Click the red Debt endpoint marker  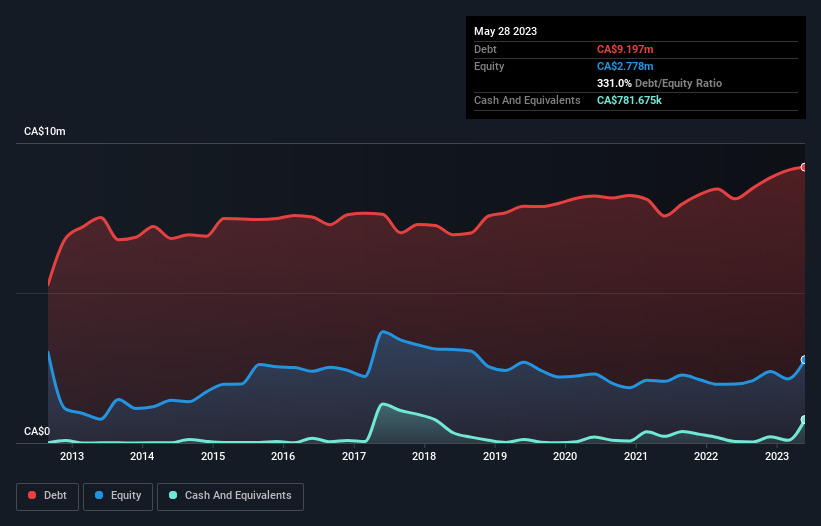click(804, 167)
